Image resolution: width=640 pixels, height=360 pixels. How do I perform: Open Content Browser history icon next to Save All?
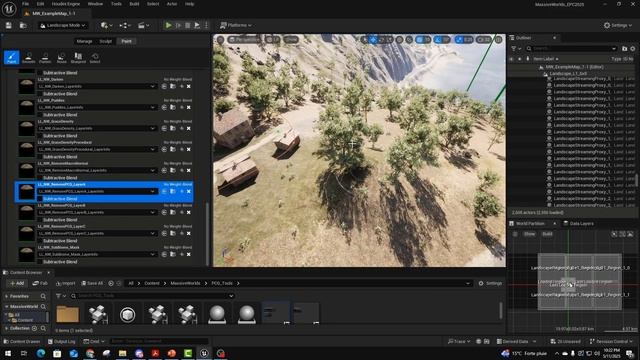[111, 283]
